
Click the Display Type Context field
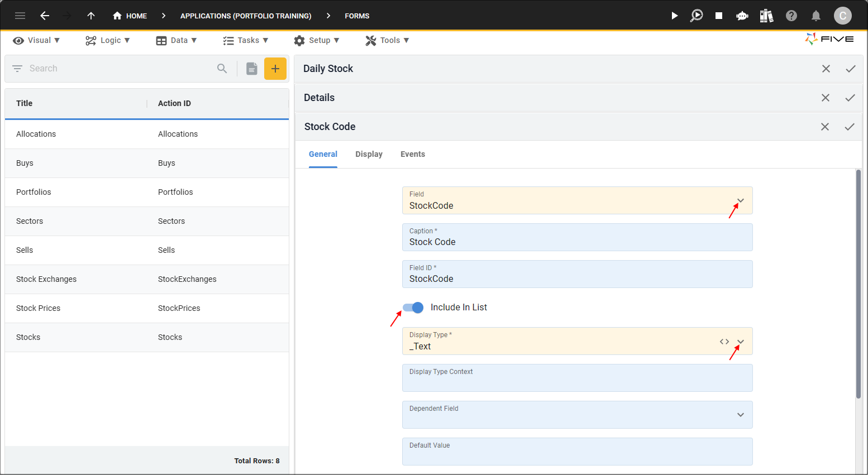click(578, 378)
